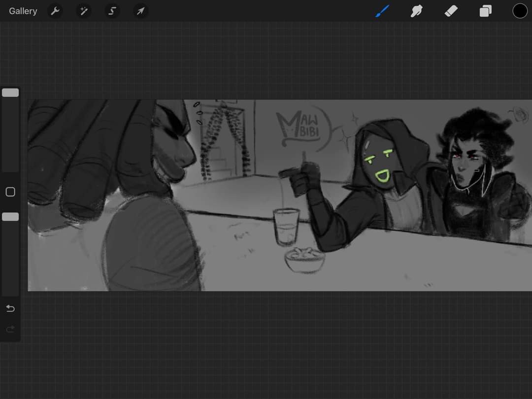Open the Gallery
This screenshot has width=532, height=399.
[23, 11]
